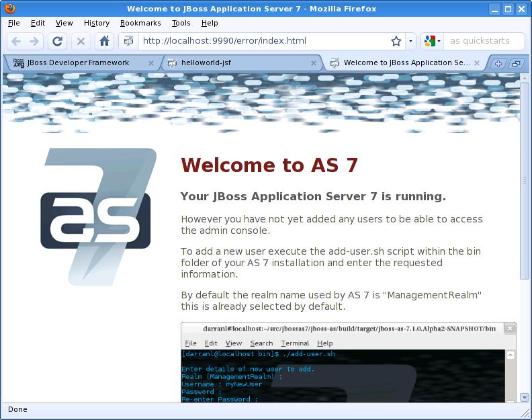Open the Firefox Help menu
Image resolution: width=532 pixels, height=420 pixels.
tap(210, 23)
